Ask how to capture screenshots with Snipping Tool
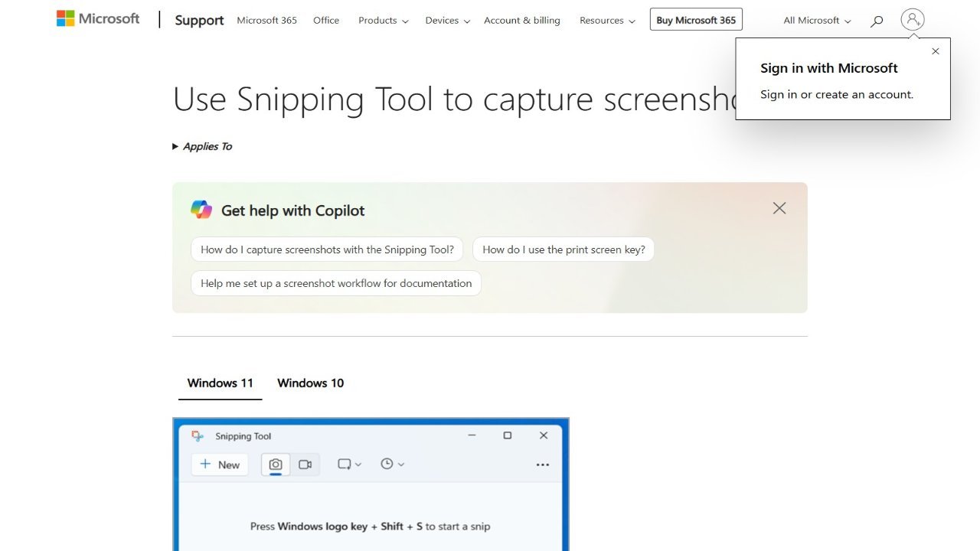 [x=327, y=249]
